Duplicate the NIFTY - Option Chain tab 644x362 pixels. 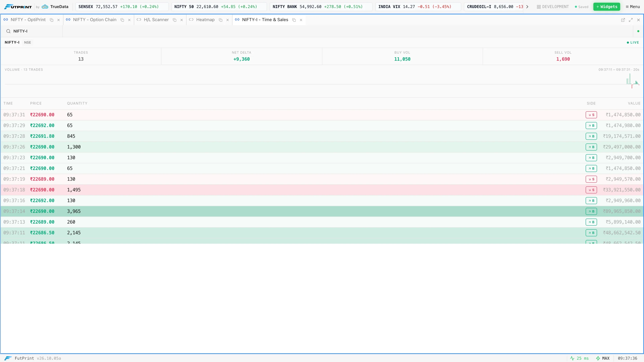[122, 20]
